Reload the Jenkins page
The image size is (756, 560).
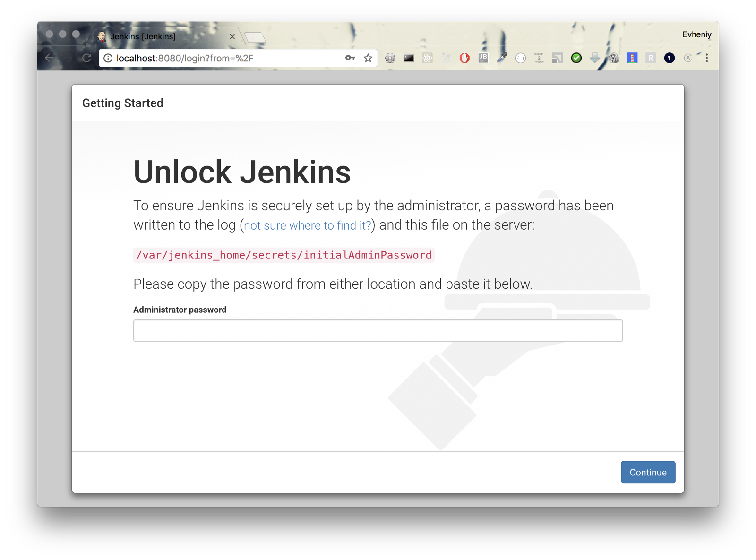point(86,58)
